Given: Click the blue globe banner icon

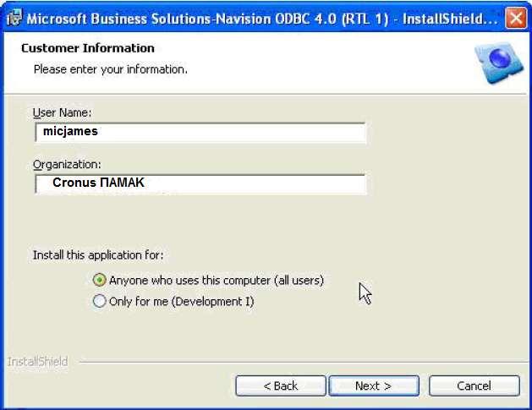Looking at the screenshot, I should point(498,63).
